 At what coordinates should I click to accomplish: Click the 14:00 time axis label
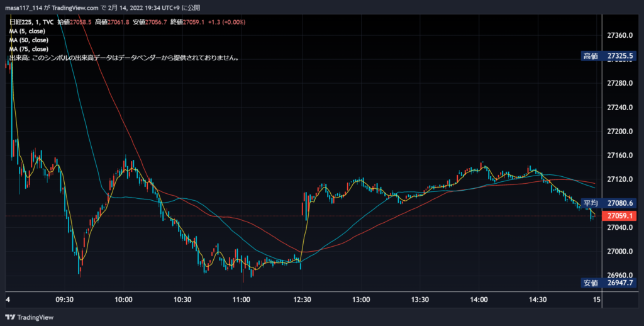(479, 300)
